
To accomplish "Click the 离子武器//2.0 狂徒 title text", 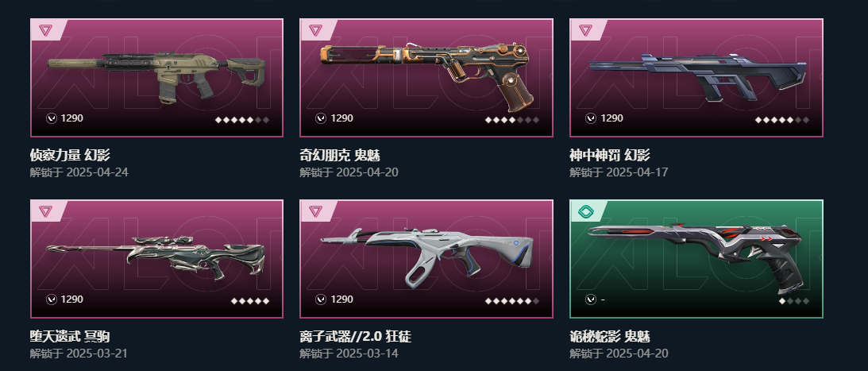I will (x=356, y=336).
